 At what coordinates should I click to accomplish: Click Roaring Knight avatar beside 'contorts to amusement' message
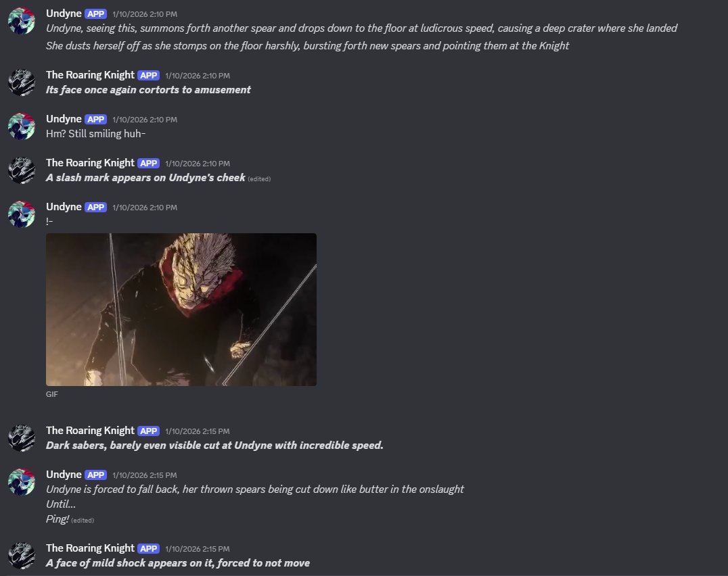coord(22,82)
